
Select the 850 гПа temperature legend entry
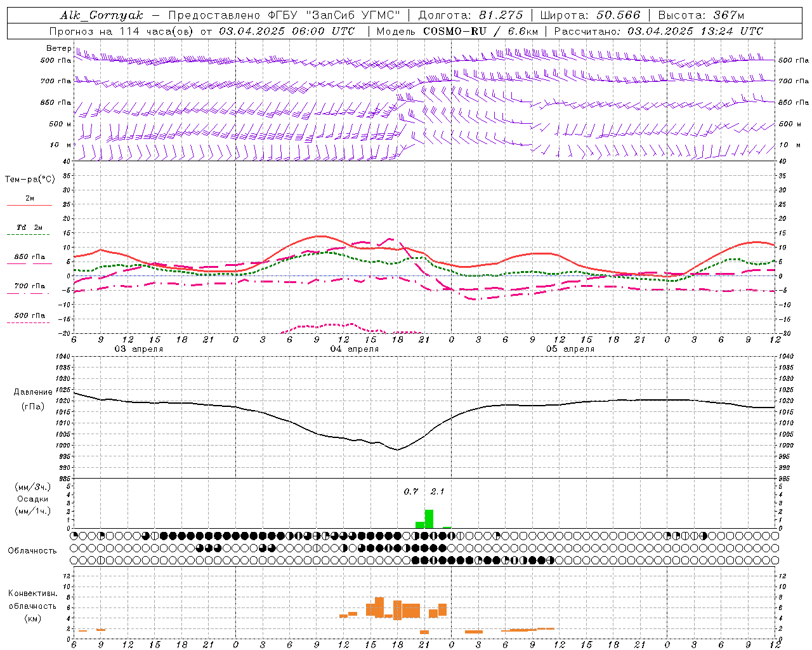point(30,256)
